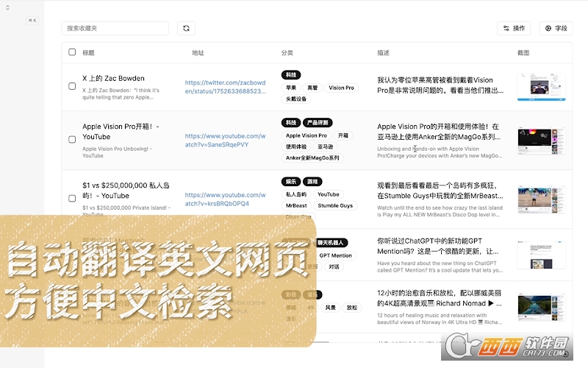The width and height of the screenshot is (588, 368).
Task: Click the title $1 vs $250,000,000 私人岛屿
Action: [126, 191]
